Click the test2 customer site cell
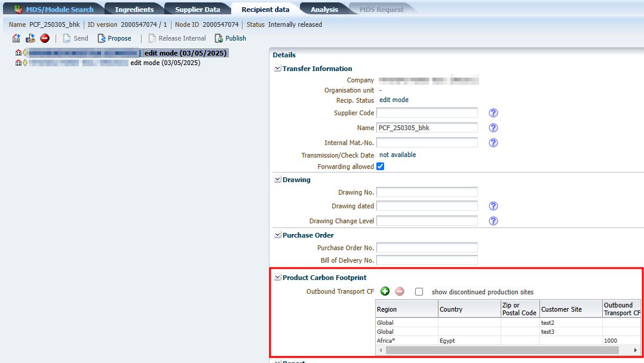 (x=571, y=323)
